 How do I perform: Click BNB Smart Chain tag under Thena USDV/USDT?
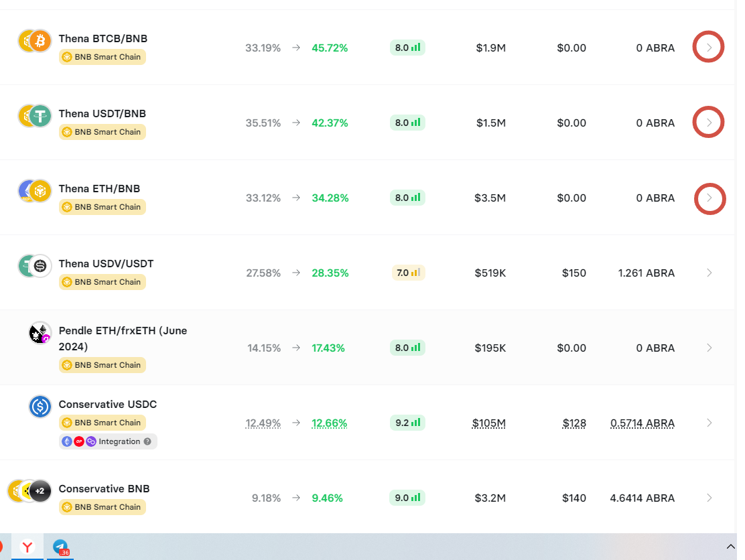102,282
